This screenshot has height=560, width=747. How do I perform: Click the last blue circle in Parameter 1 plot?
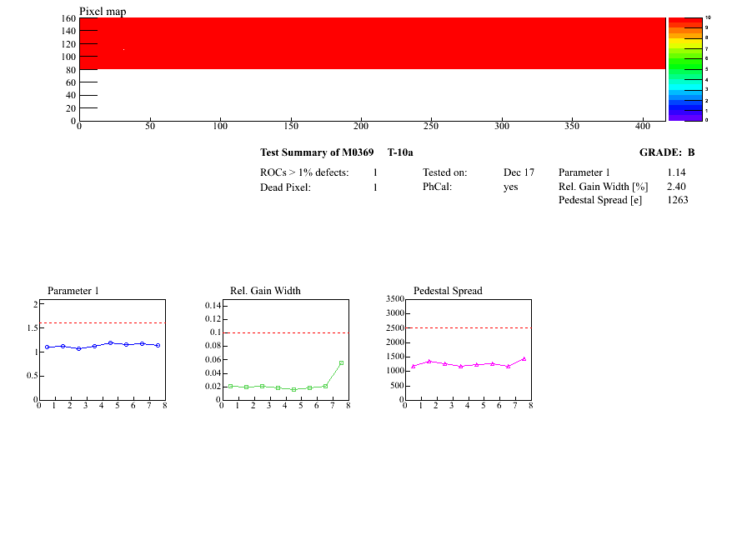tap(158, 345)
